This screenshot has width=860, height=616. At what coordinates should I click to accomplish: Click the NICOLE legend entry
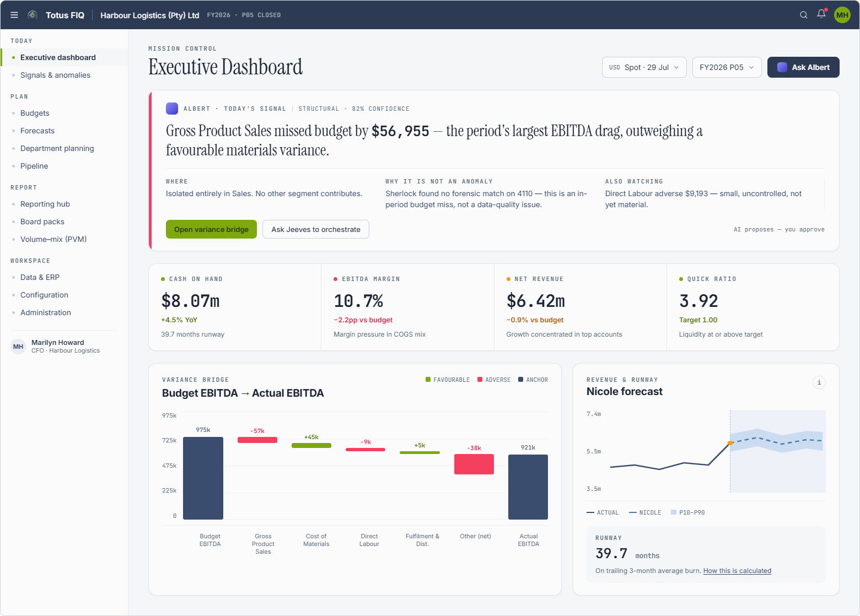pyautogui.click(x=645, y=512)
